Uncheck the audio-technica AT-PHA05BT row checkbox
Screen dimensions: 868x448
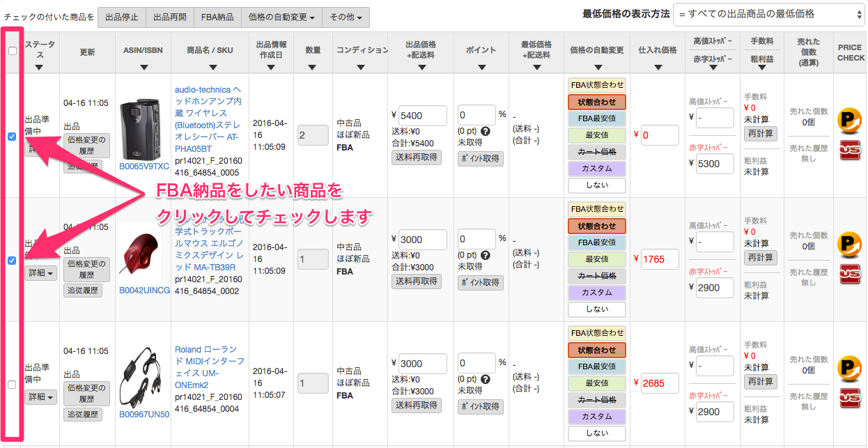click(x=12, y=137)
